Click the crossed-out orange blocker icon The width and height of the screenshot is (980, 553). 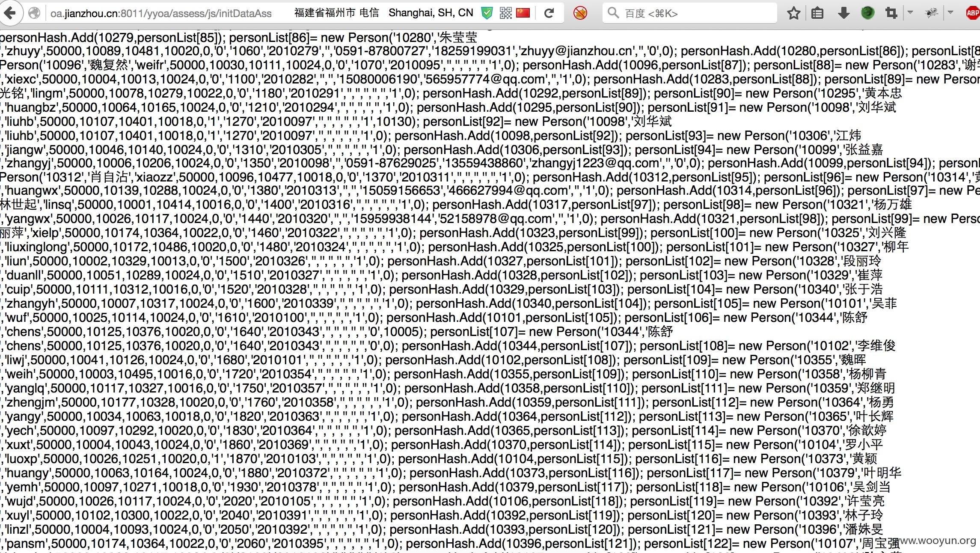click(x=580, y=13)
